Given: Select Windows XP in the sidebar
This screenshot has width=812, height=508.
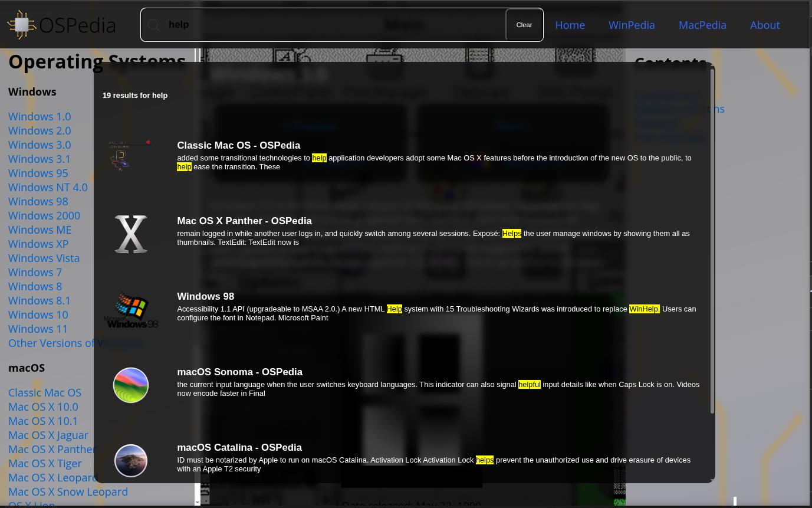Looking at the screenshot, I should pos(38,244).
